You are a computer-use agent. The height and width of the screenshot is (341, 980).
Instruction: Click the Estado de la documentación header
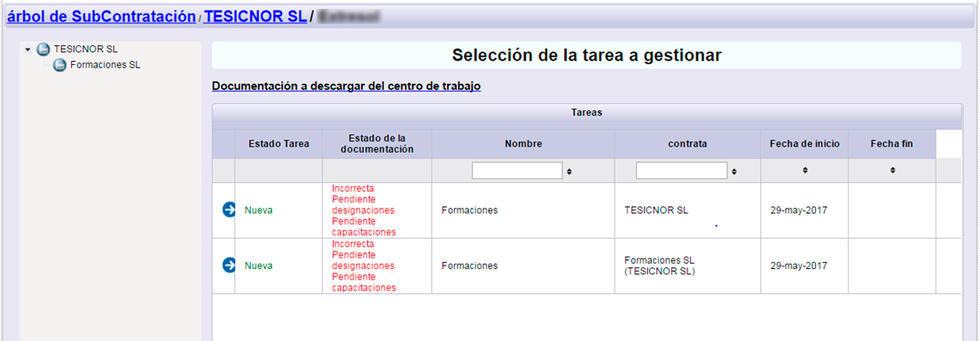pos(377,144)
